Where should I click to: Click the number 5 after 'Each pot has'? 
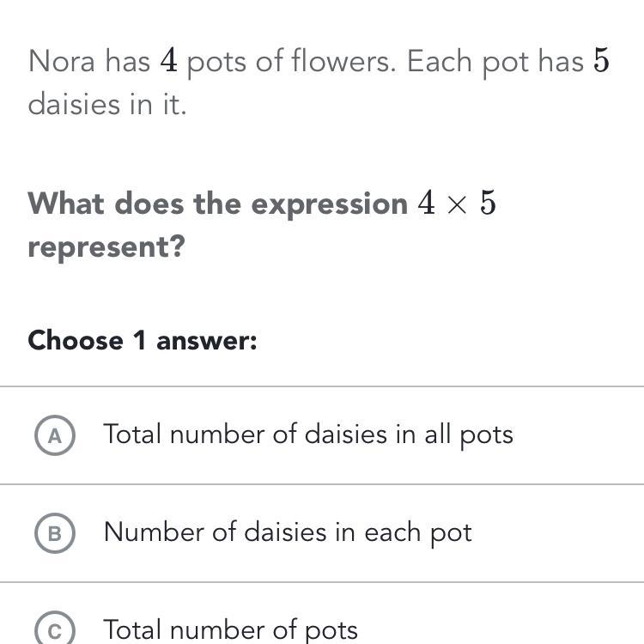[x=601, y=62]
